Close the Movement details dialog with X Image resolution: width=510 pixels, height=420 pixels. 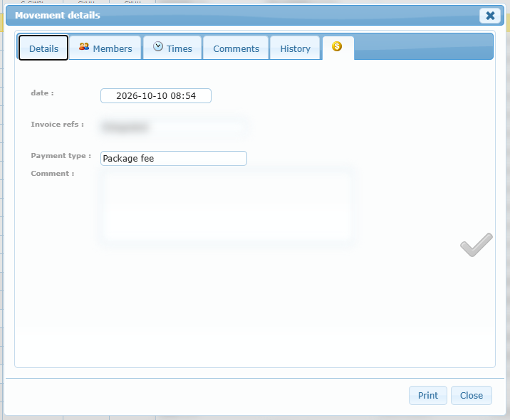click(490, 16)
